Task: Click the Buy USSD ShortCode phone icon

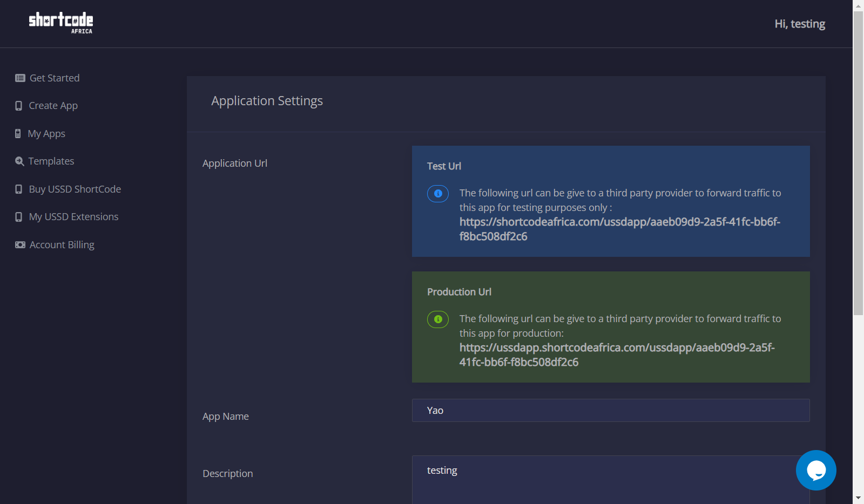Action: click(x=19, y=189)
